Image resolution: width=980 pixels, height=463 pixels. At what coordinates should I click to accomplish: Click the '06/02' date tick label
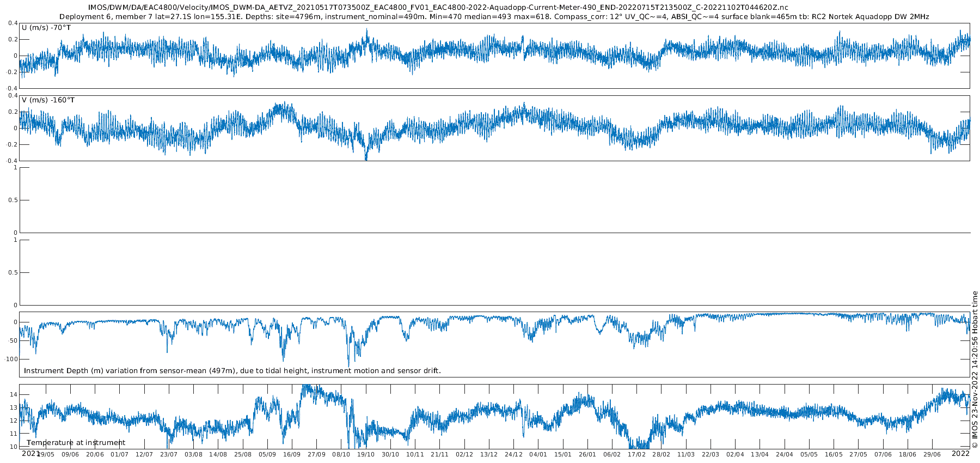click(x=612, y=454)
